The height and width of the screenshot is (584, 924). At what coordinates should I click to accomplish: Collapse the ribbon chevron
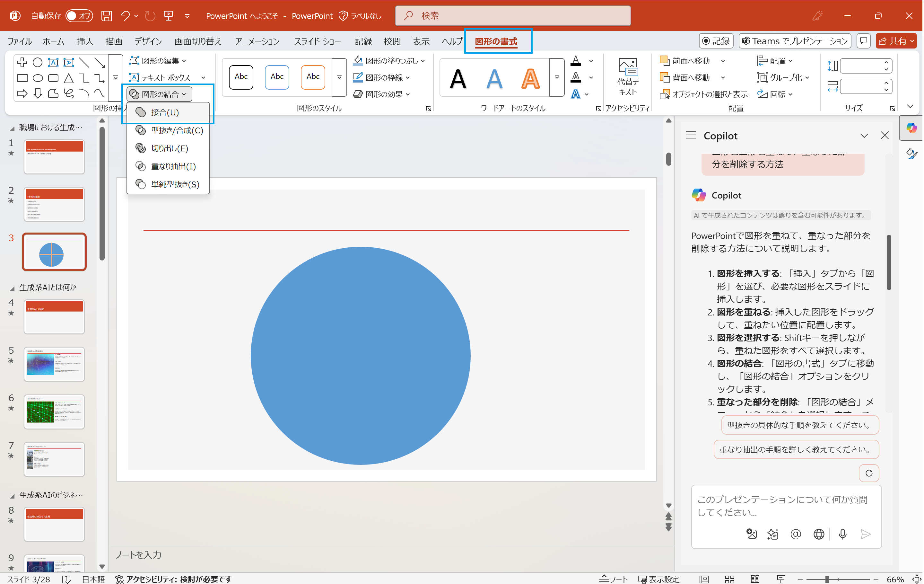tap(910, 106)
